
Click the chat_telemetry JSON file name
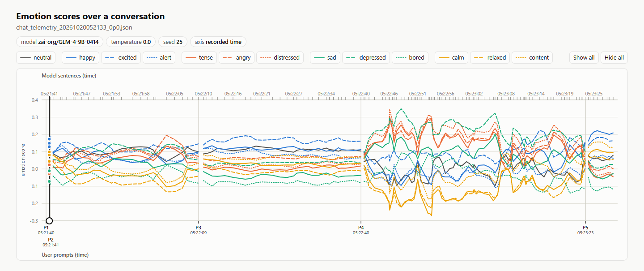pos(74,28)
